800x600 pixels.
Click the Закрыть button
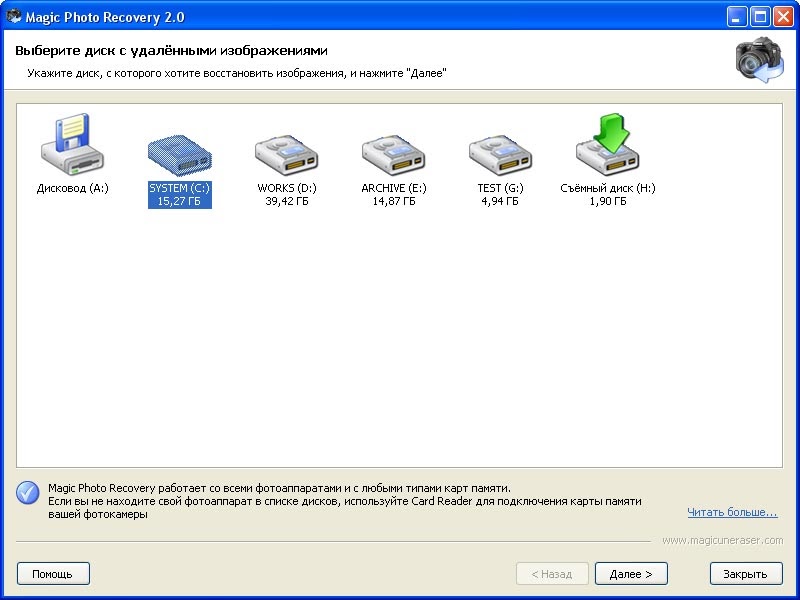coord(746,574)
